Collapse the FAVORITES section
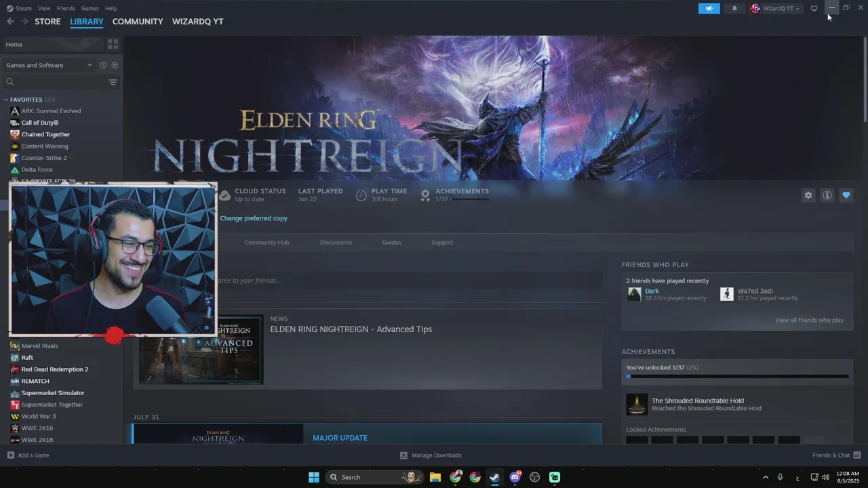Screen dimensions: 868x488 tap(6, 100)
